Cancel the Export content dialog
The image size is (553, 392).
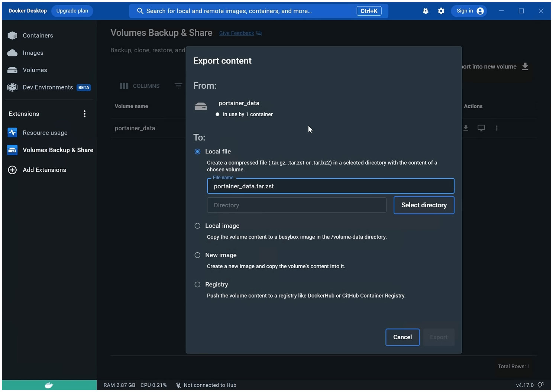point(402,337)
